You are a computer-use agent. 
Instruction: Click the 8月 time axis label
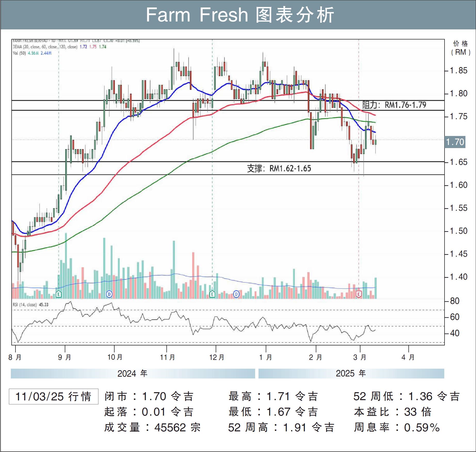(x=15, y=357)
